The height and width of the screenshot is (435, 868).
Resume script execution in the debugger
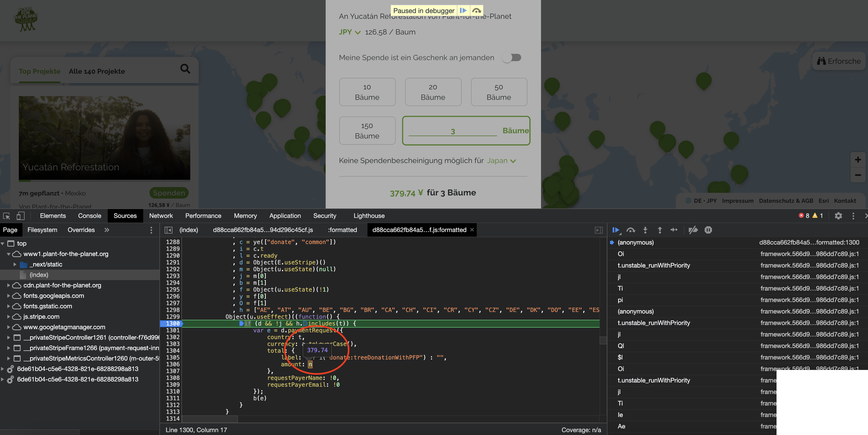tap(616, 230)
